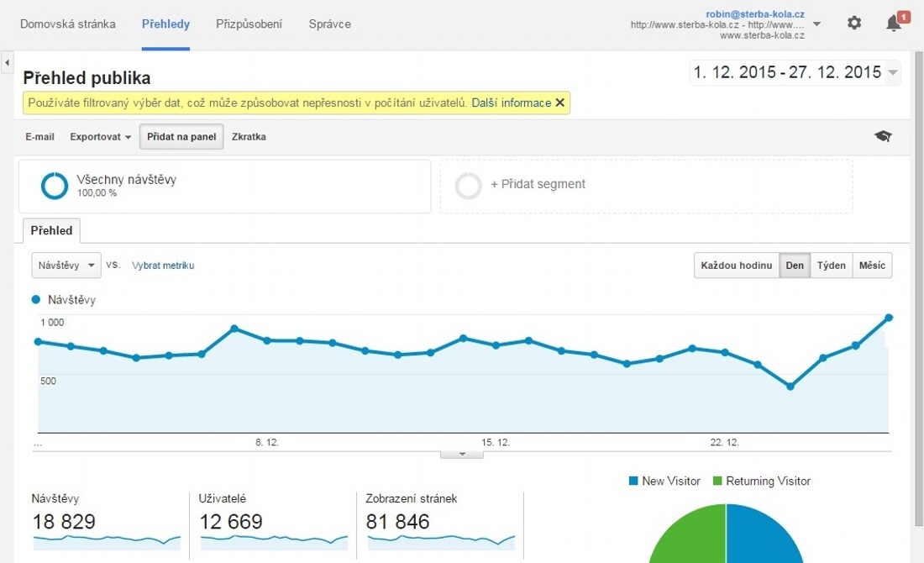Open the settings gear icon

854,23
